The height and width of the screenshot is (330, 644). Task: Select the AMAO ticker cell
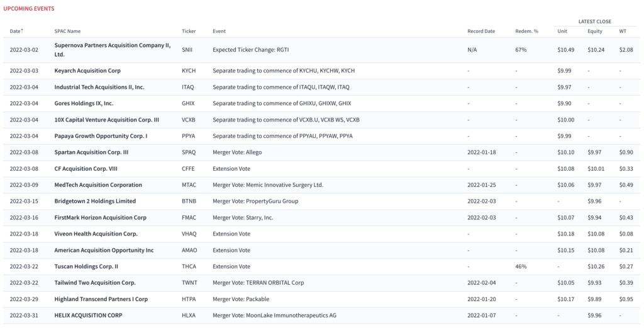coord(189,250)
